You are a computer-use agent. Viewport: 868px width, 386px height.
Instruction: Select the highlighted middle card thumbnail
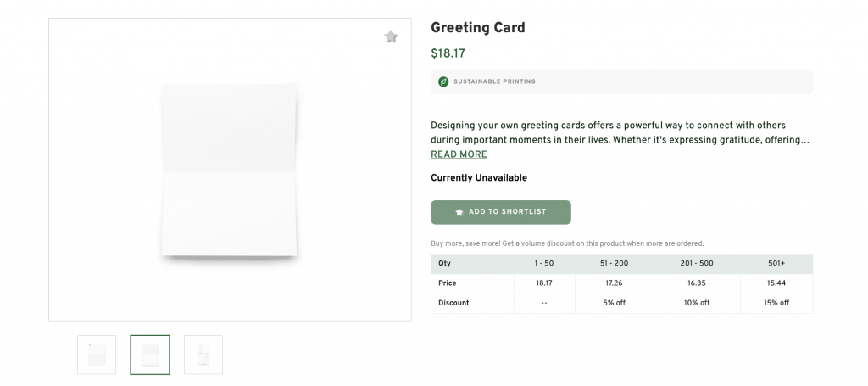(x=150, y=355)
